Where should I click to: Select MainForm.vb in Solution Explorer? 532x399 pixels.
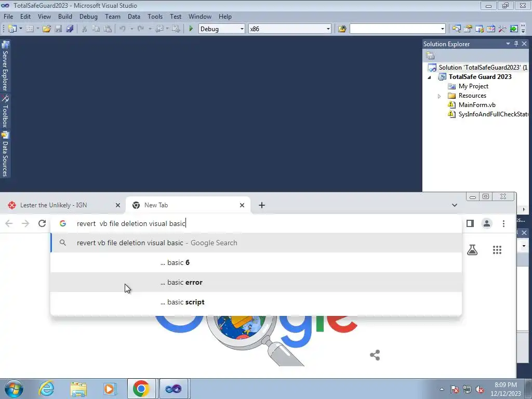pyautogui.click(x=477, y=105)
